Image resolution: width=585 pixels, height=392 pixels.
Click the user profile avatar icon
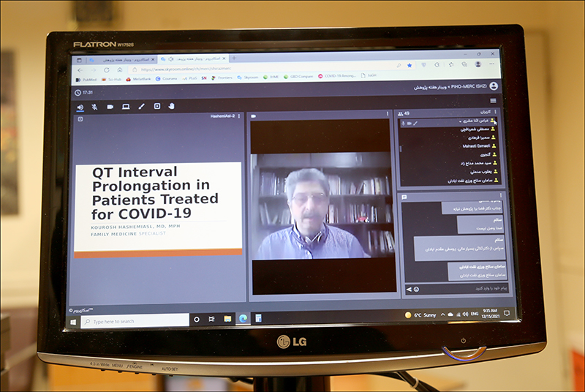click(494, 86)
